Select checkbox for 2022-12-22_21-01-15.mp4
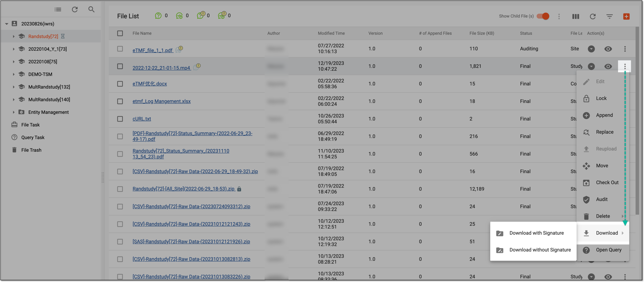 [x=120, y=66]
